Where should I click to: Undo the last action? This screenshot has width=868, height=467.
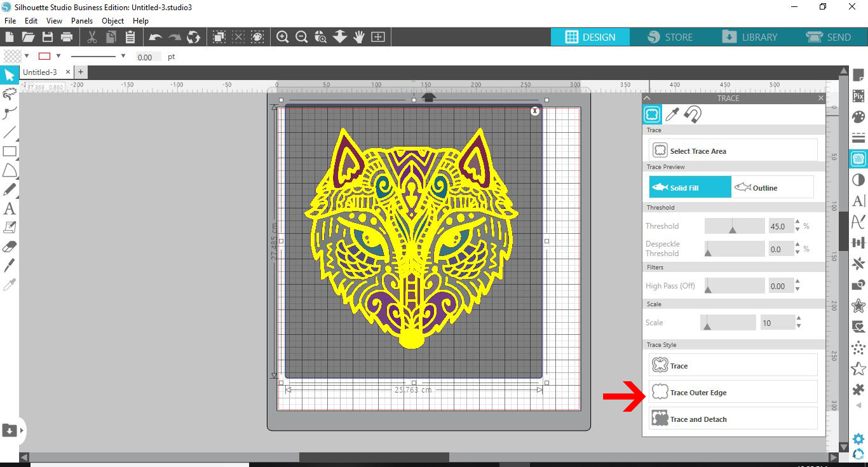coord(156,37)
